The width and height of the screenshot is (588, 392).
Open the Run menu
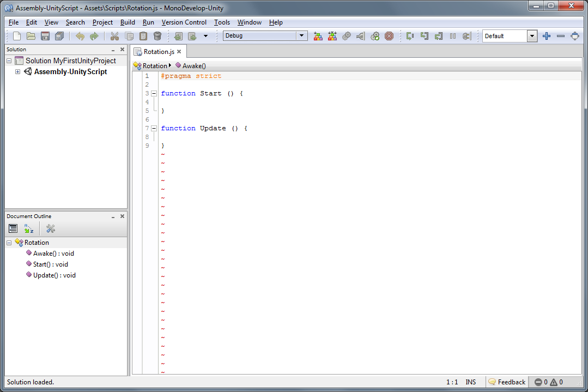click(149, 22)
